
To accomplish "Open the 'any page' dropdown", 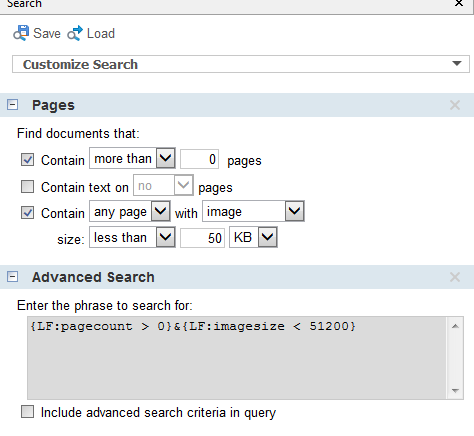I will click(x=161, y=211).
